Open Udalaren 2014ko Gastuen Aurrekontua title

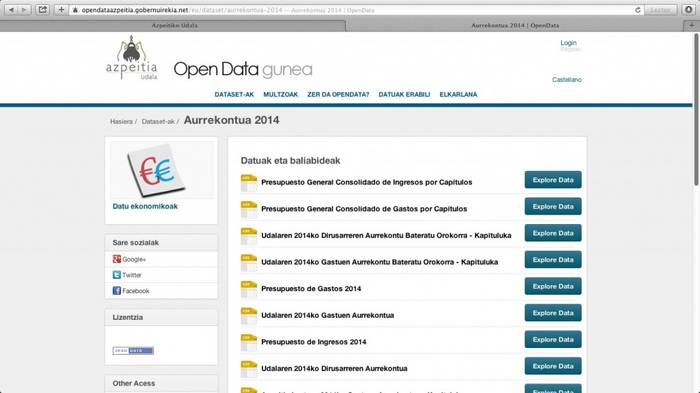328,315
